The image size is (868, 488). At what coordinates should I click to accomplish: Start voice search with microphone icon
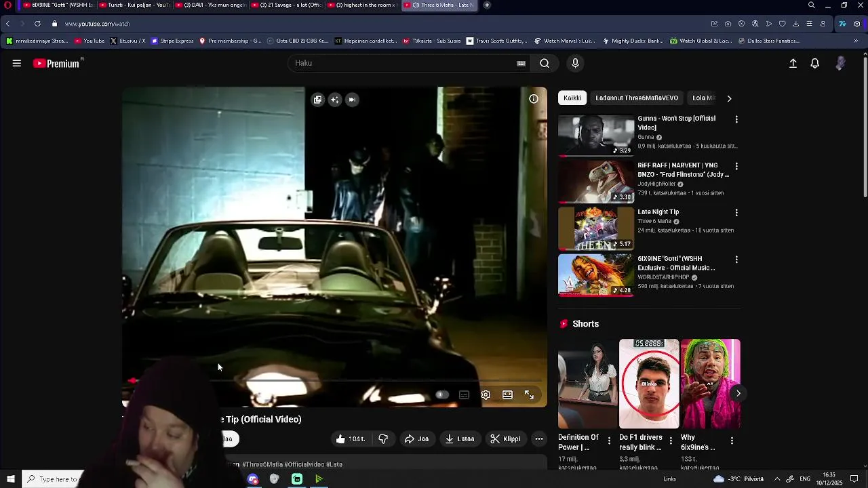click(575, 63)
